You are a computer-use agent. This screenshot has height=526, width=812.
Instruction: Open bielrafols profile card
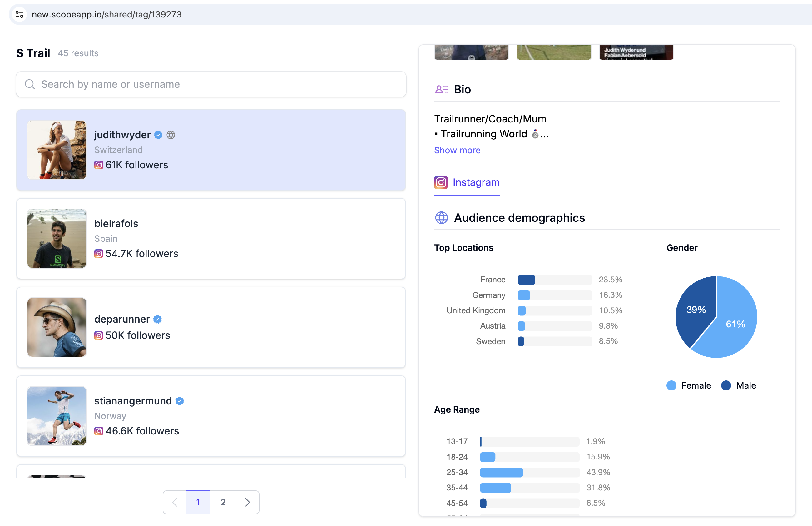pos(211,238)
